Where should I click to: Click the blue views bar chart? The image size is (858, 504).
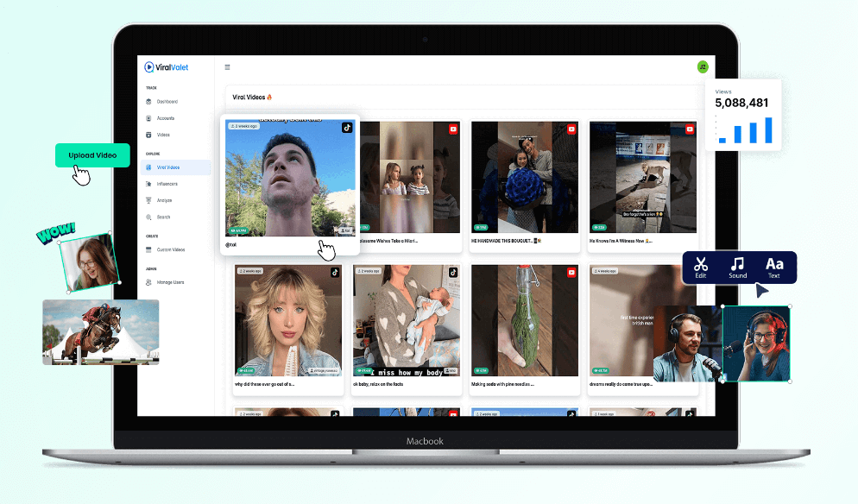pyautogui.click(x=744, y=130)
